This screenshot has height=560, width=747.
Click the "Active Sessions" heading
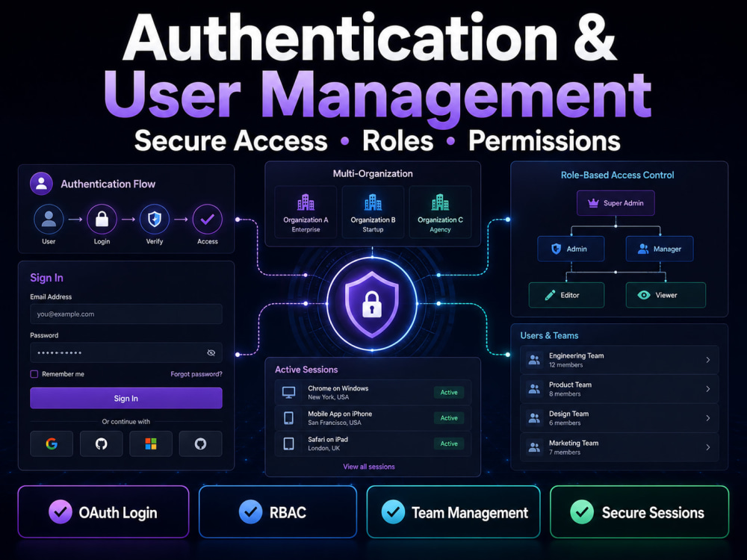point(306,370)
